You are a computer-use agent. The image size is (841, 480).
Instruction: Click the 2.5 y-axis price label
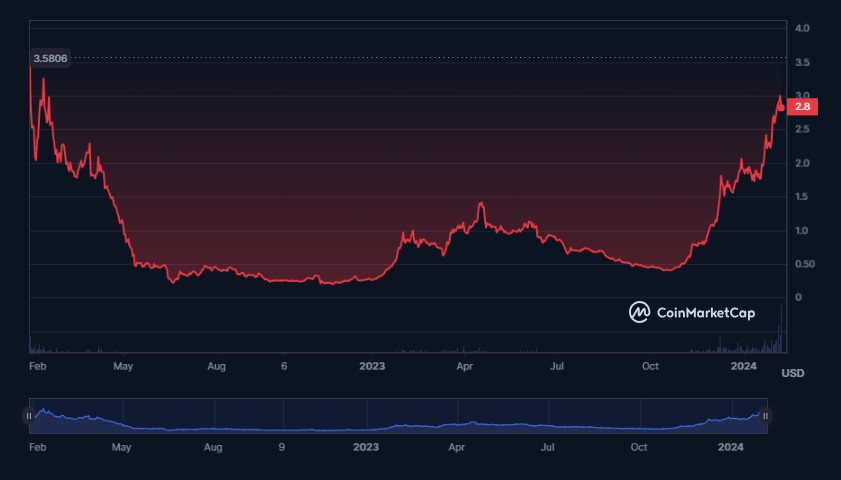[x=802, y=129]
